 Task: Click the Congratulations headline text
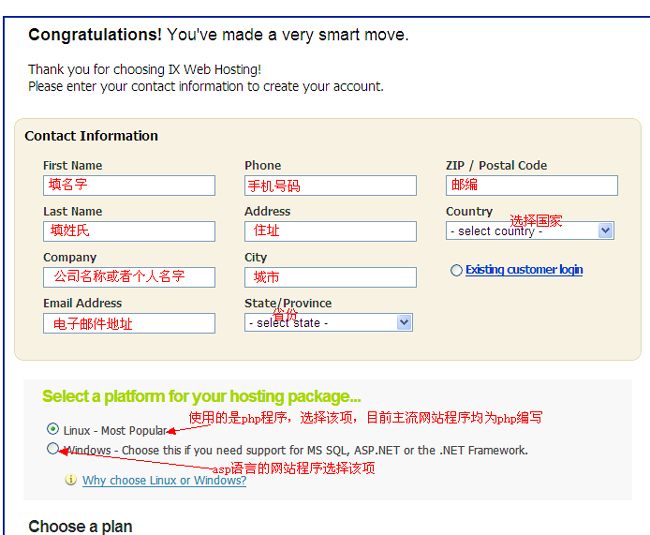[x=218, y=35]
